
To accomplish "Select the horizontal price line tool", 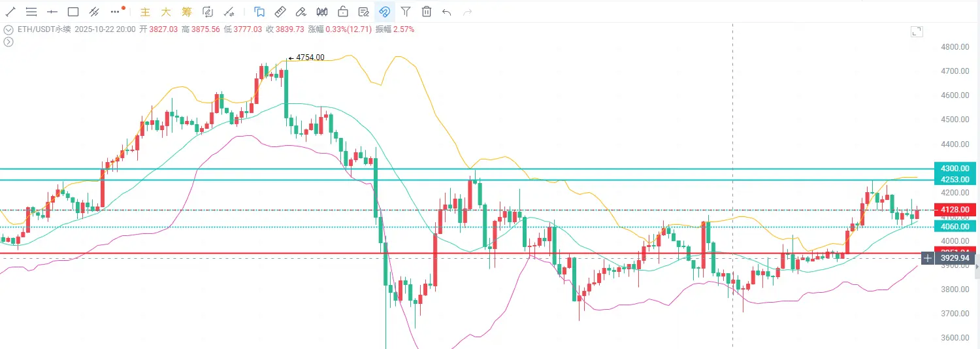I will [52, 12].
